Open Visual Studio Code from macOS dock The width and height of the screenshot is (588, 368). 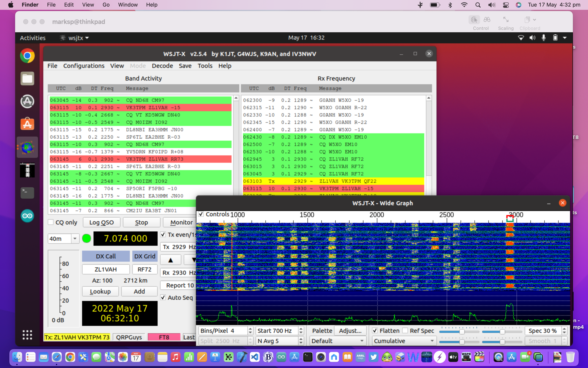[x=255, y=357]
